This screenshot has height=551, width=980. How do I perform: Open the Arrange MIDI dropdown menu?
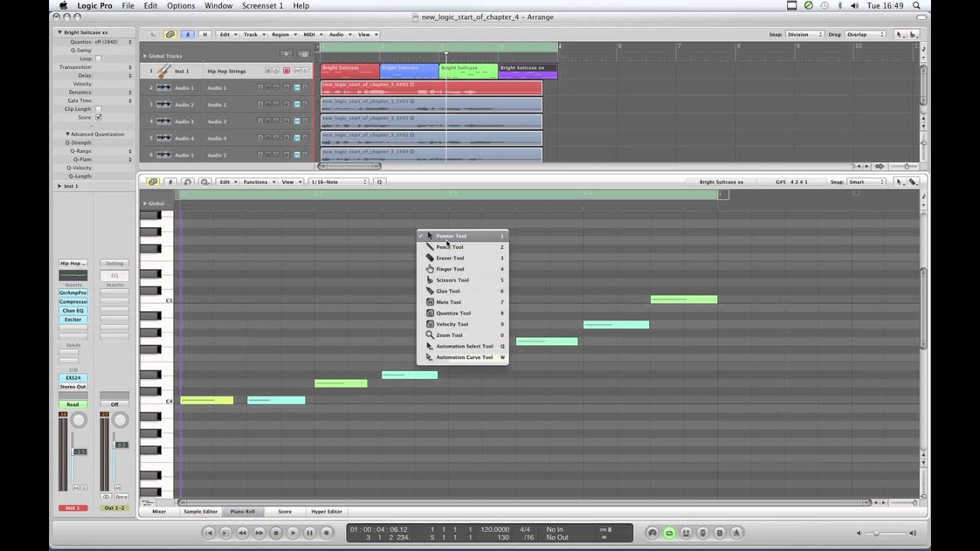(x=312, y=34)
